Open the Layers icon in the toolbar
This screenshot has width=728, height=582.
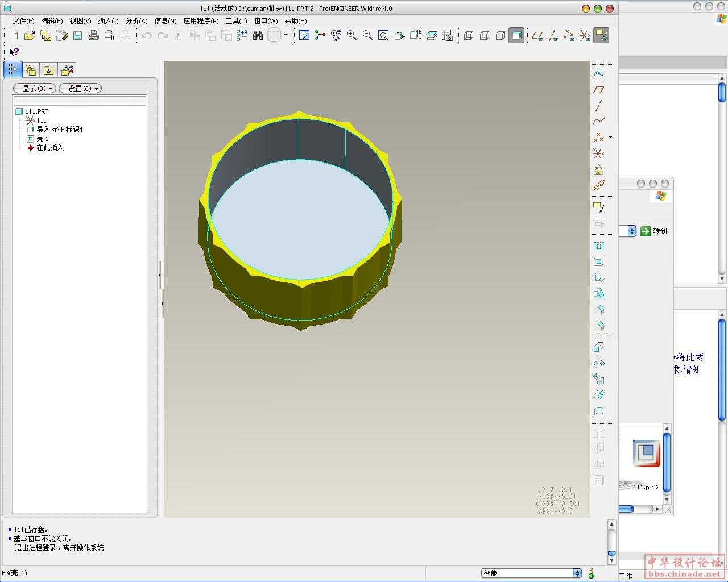coord(432,35)
